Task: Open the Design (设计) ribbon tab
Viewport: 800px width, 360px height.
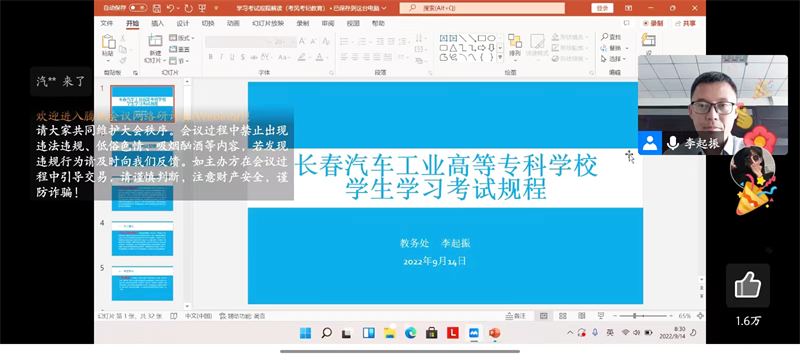Action: click(183, 23)
